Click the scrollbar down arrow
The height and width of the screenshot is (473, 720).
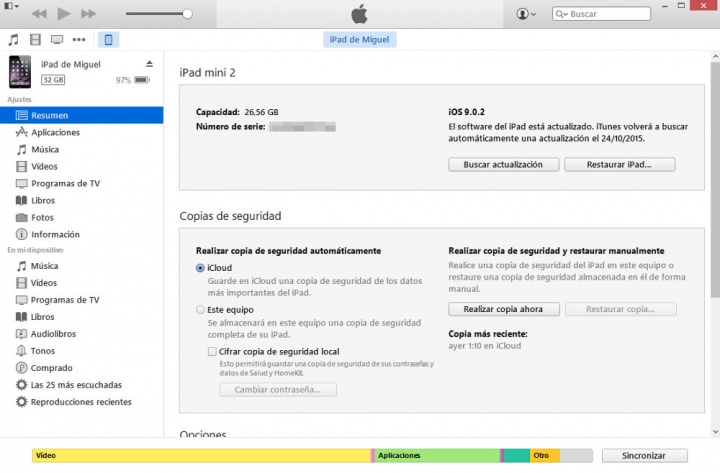tap(715, 432)
